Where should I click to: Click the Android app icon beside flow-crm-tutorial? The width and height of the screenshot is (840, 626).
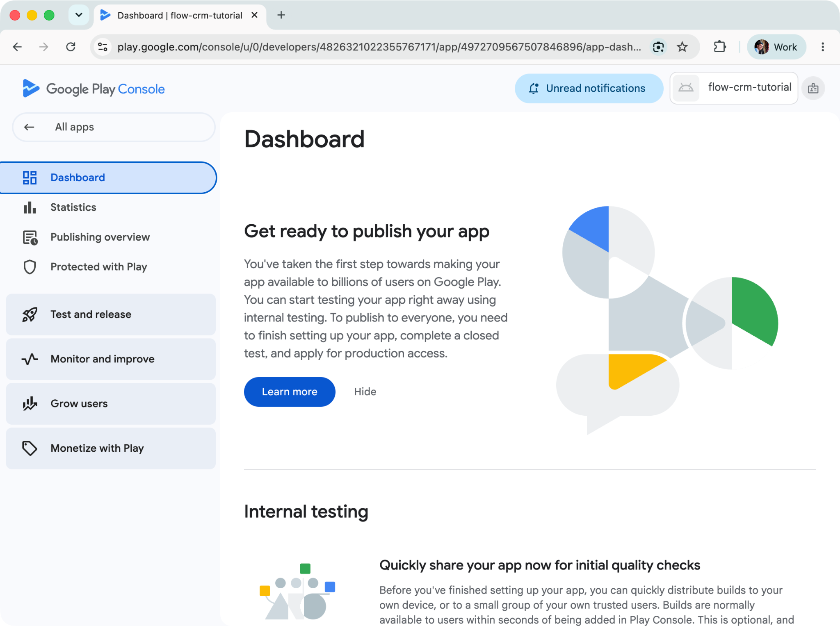click(686, 88)
